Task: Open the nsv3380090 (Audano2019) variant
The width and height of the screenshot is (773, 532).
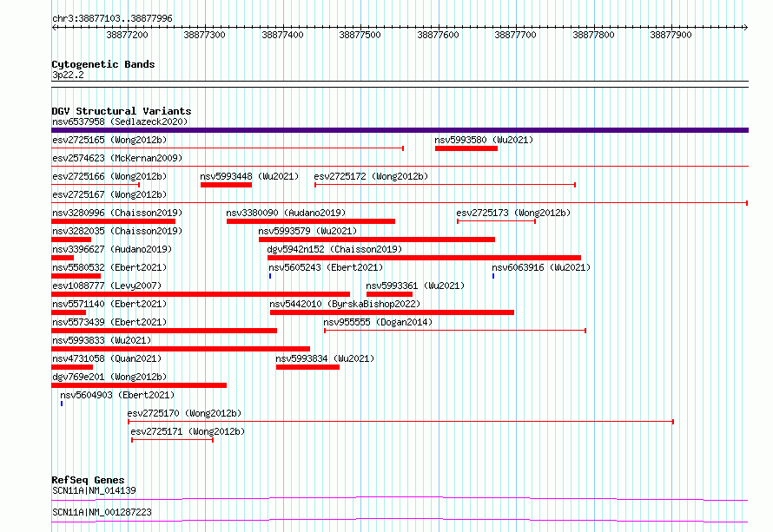Action: coord(286,213)
